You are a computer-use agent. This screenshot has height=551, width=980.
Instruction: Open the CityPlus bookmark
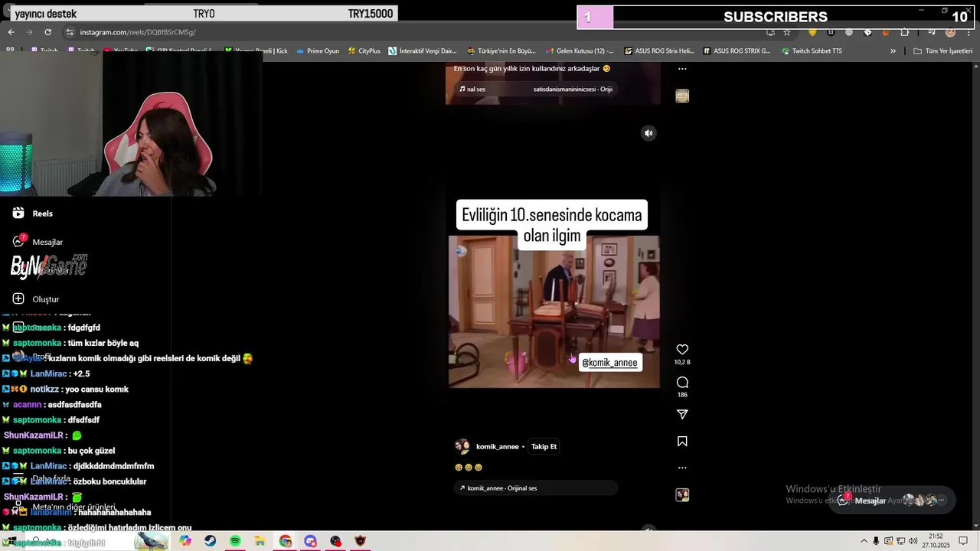tap(364, 51)
